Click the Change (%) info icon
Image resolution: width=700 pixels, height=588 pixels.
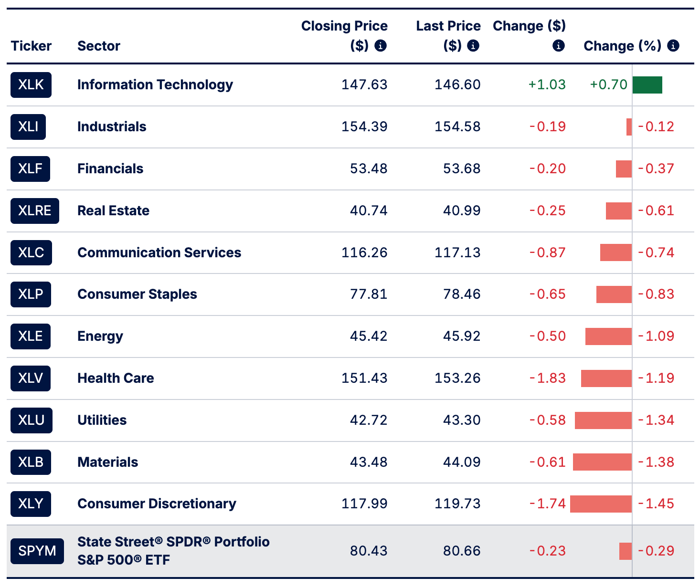click(x=673, y=46)
